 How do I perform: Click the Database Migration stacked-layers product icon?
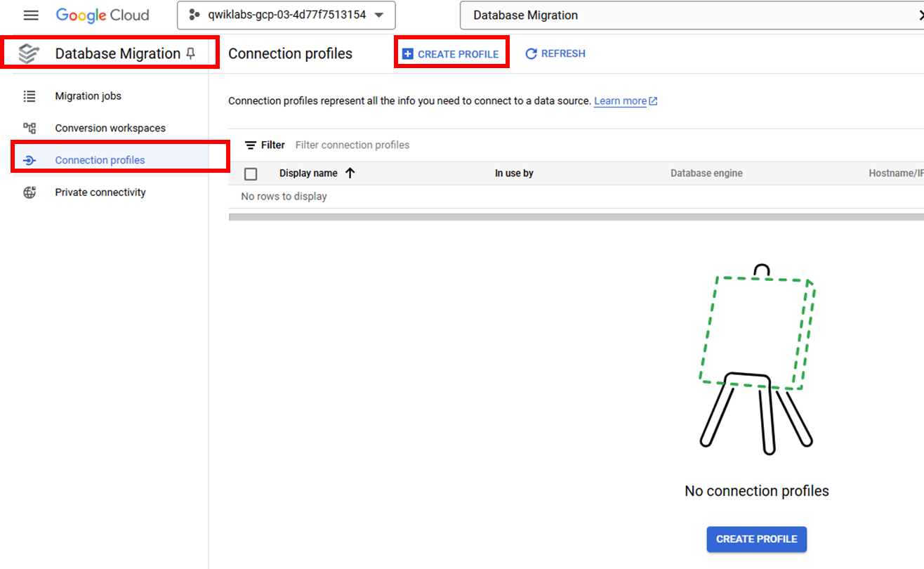[x=28, y=53]
